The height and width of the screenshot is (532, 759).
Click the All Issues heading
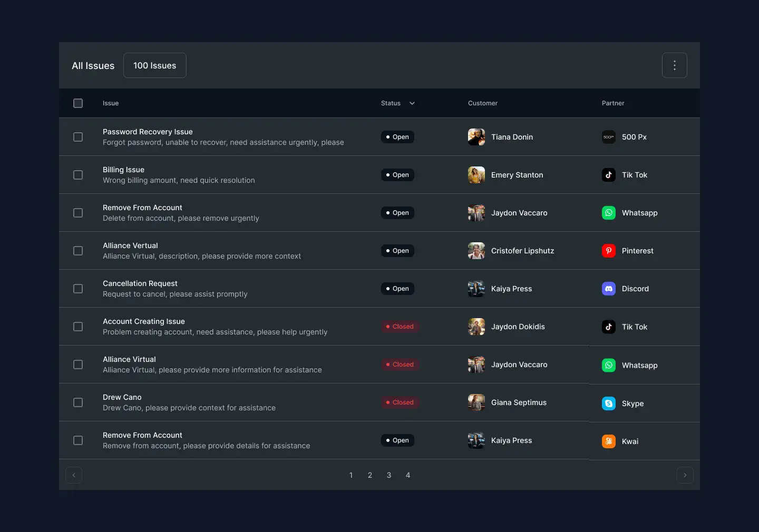[93, 66]
